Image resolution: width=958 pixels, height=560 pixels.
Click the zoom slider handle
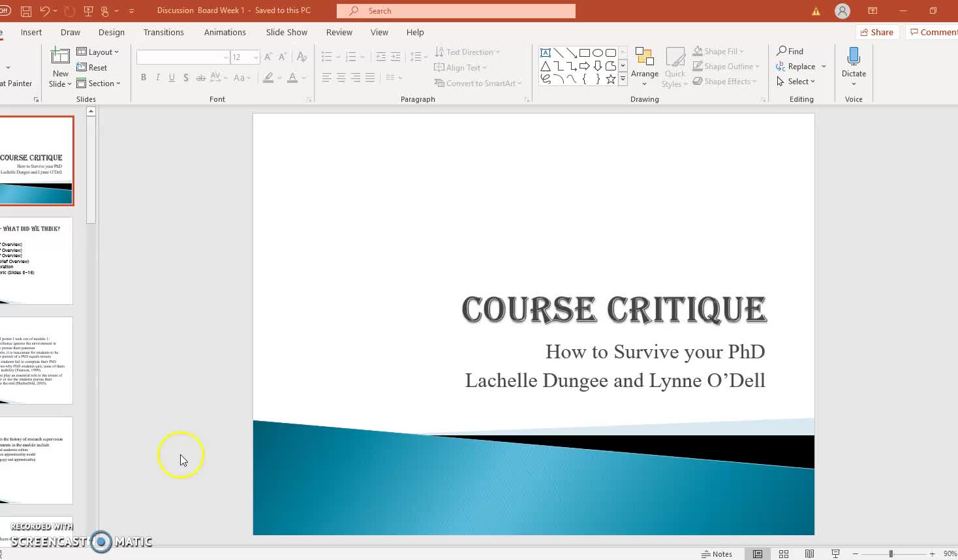(891, 553)
